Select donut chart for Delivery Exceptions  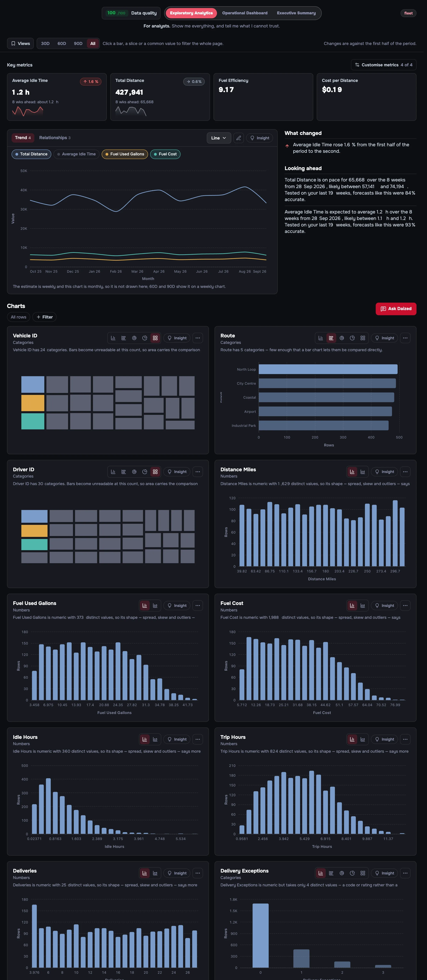pyautogui.click(x=342, y=873)
